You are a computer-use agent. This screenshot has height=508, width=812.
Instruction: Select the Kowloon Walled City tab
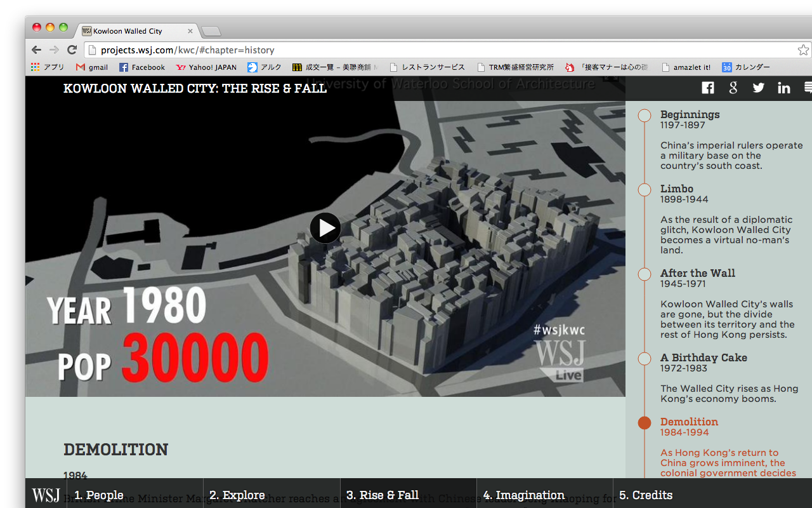point(137,30)
